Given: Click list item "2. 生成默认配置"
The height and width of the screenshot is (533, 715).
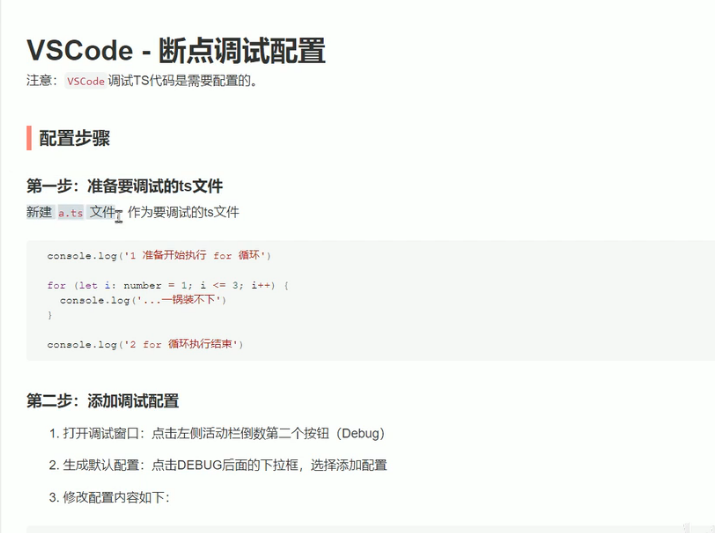Looking at the screenshot, I should [218, 465].
